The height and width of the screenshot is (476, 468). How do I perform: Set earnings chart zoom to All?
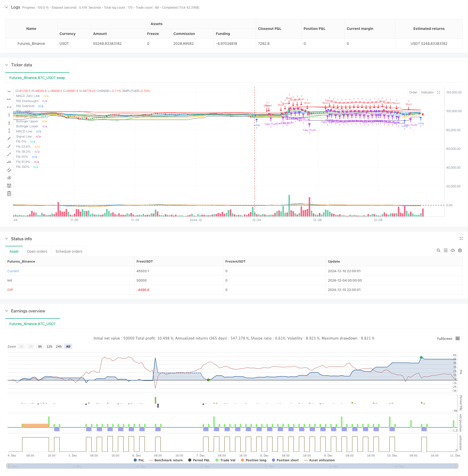(68, 346)
